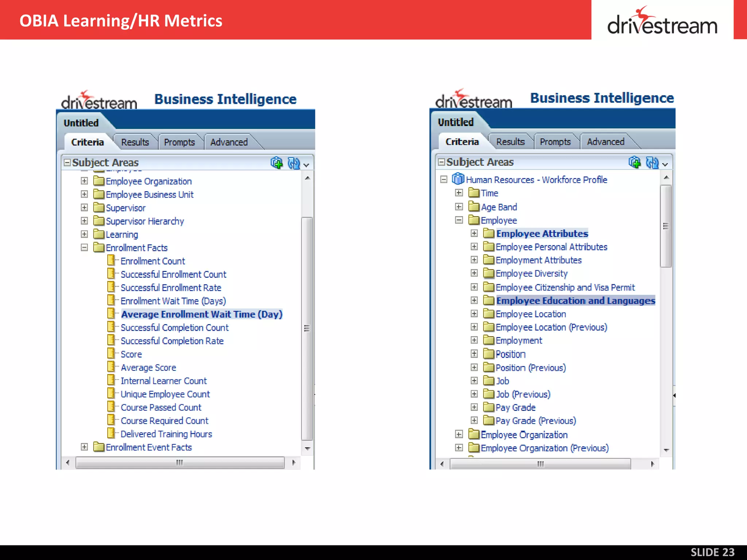The image size is (747, 560).
Task: Click left panel horizontal scrollbar thumb
Action: pyautogui.click(x=179, y=463)
